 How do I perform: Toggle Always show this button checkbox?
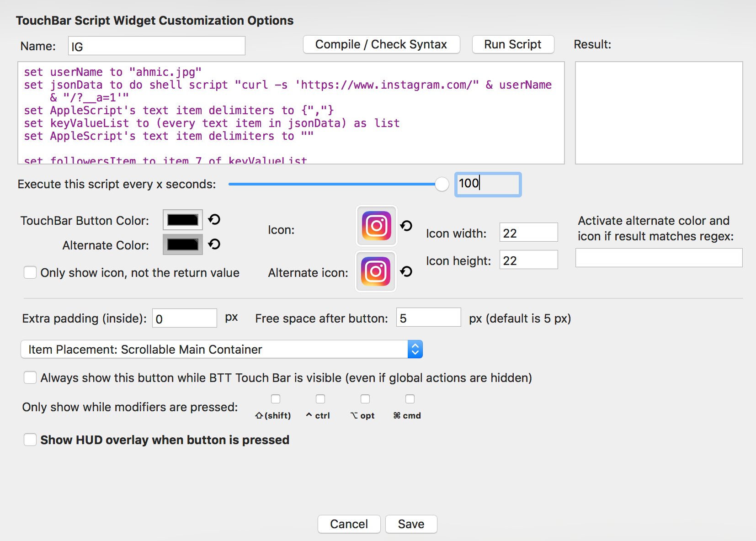click(x=30, y=377)
